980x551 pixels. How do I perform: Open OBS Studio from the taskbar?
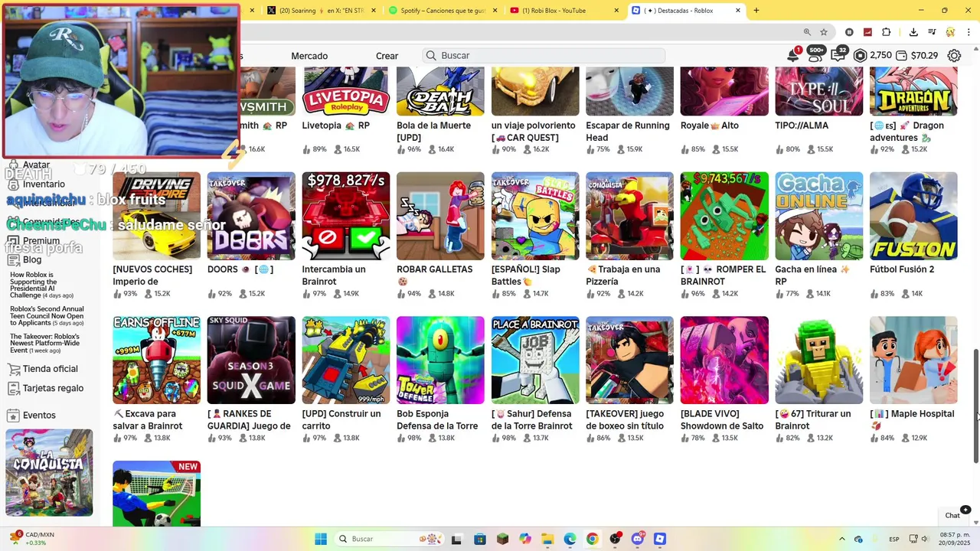coord(615,539)
